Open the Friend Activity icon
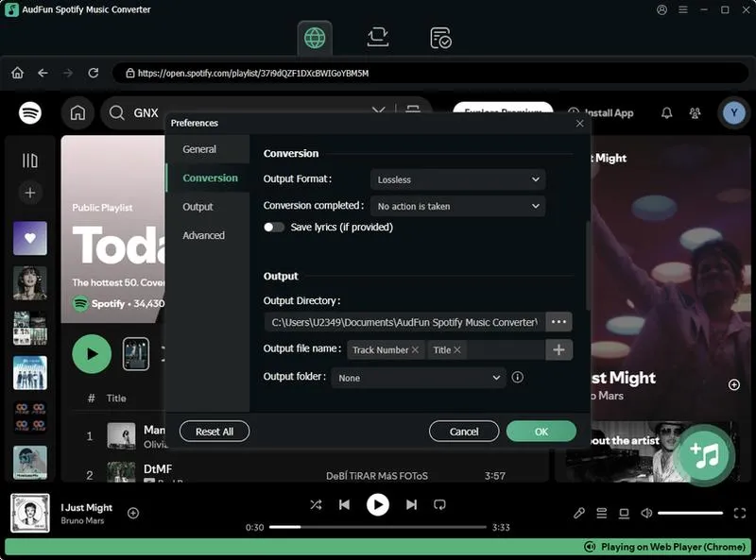The width and height of the screenshot is (756, 560). pyautogui.click(x=695, y=112)
